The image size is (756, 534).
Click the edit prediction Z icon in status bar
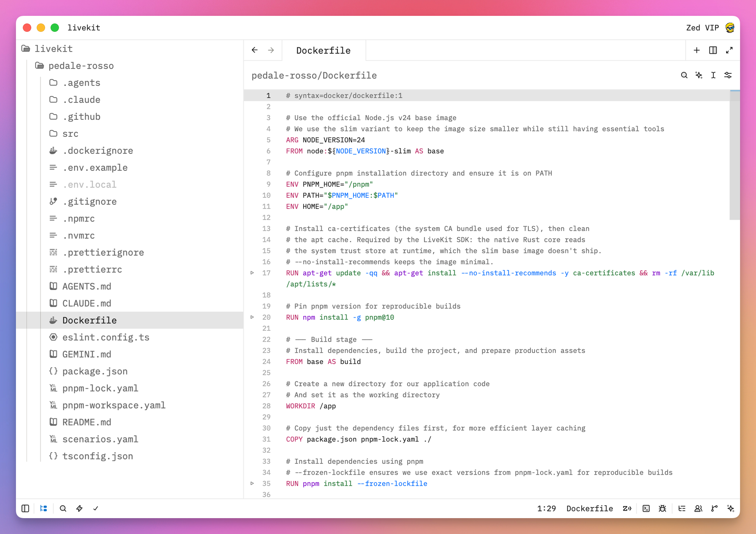coord(627,508)
